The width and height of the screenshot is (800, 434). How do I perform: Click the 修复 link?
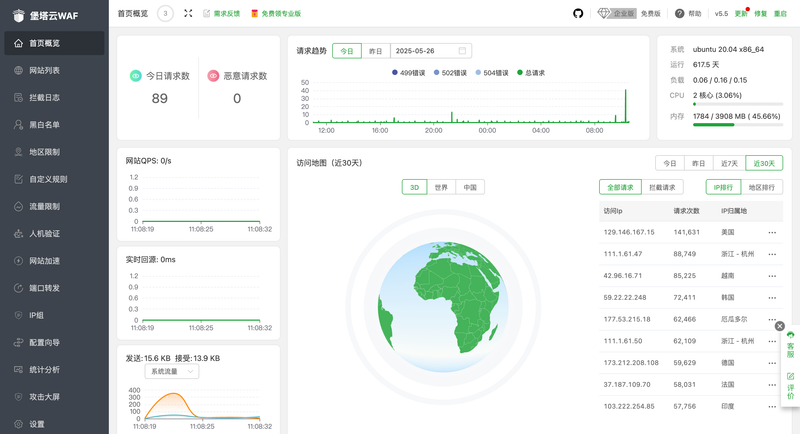click(x=761, y=14)
